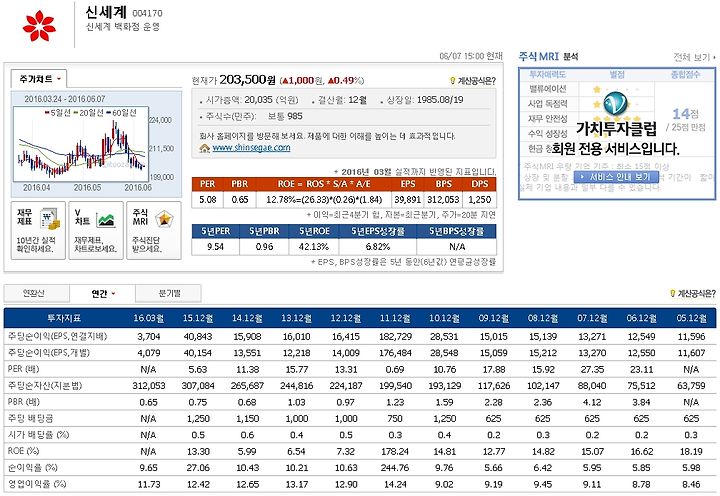Image resolution: width=720 pixels, height=496 pixels.
Task: Click the ROE 178.24 cell
Action: [395, 451]
